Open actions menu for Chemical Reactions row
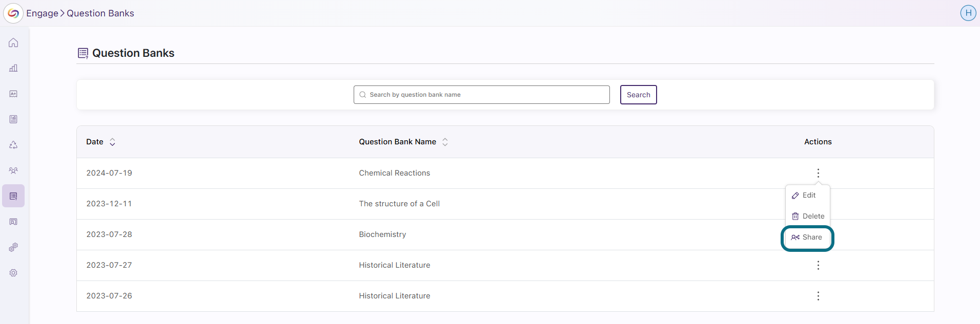Viewport: 980px width, 324px height. pos(818,173)
